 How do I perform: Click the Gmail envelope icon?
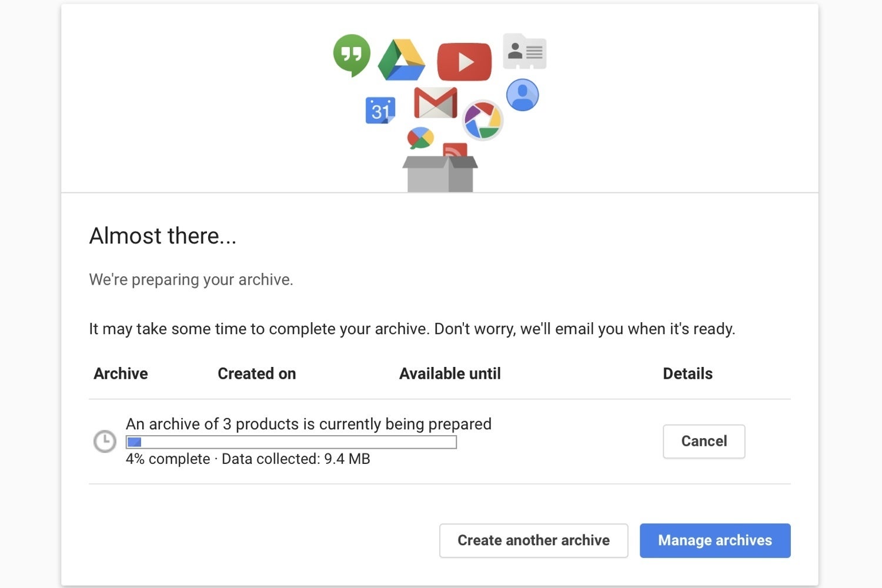(x=436, y=103)
